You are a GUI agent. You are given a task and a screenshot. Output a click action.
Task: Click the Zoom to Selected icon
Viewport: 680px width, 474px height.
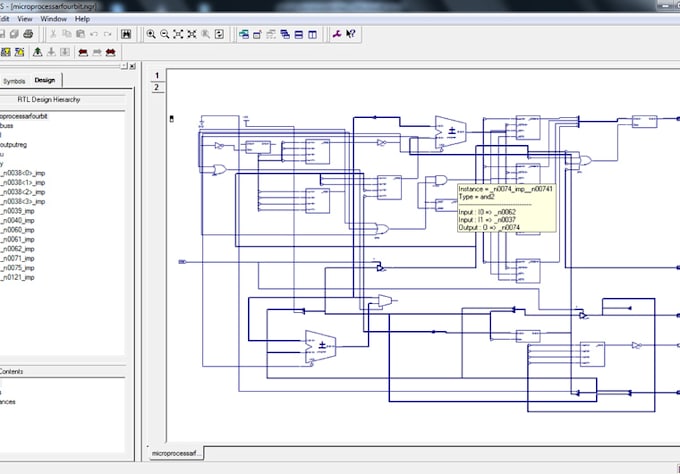pyautogui.click(x=192, y=34)
